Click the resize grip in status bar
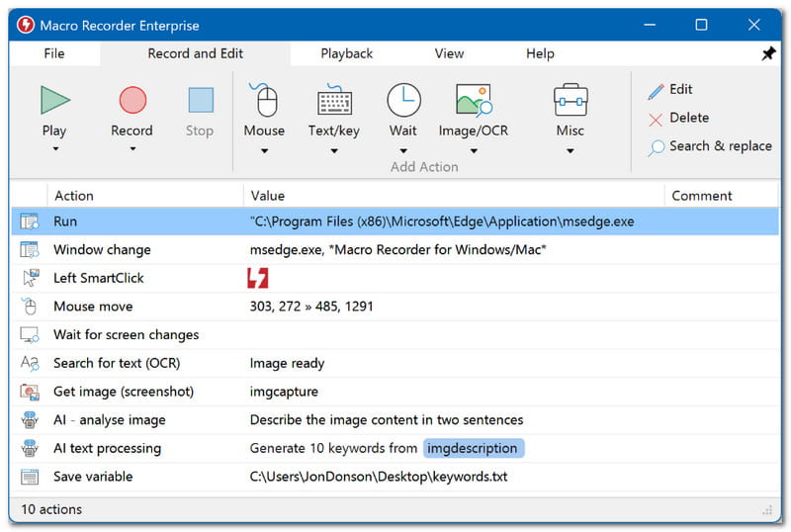791x532 pixels. coord(768,510)
